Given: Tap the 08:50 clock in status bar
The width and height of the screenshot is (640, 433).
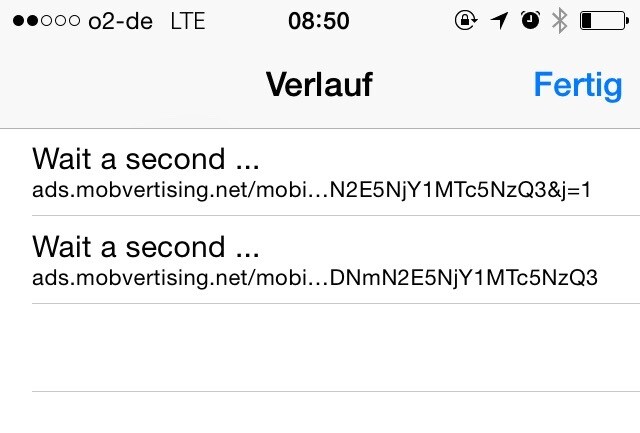Looking at the screenshot, I should click(319, 21).
